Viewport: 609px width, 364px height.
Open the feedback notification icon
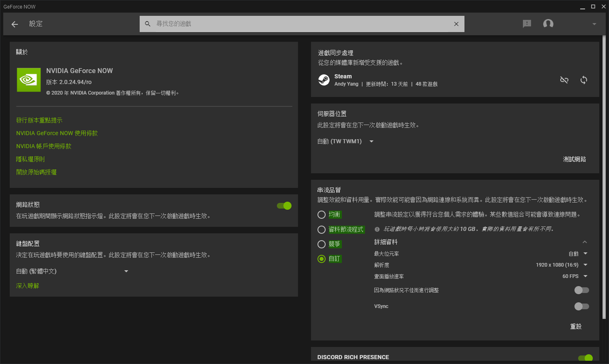pos(527,24)
